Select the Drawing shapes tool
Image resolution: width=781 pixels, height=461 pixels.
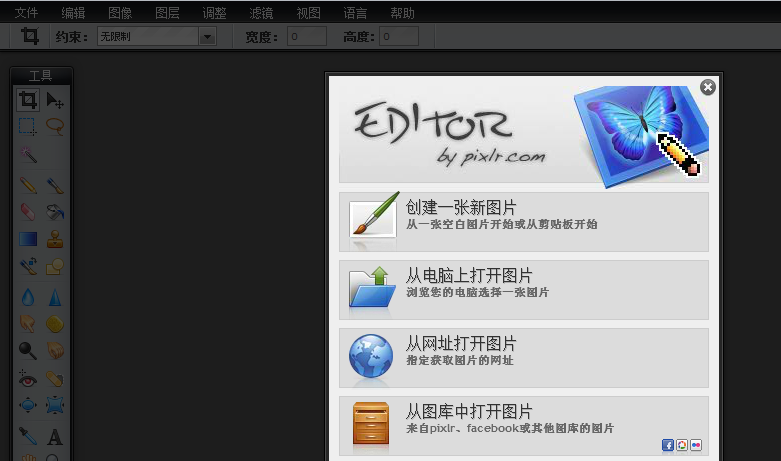pyautogui.click(x=55, y=266)
